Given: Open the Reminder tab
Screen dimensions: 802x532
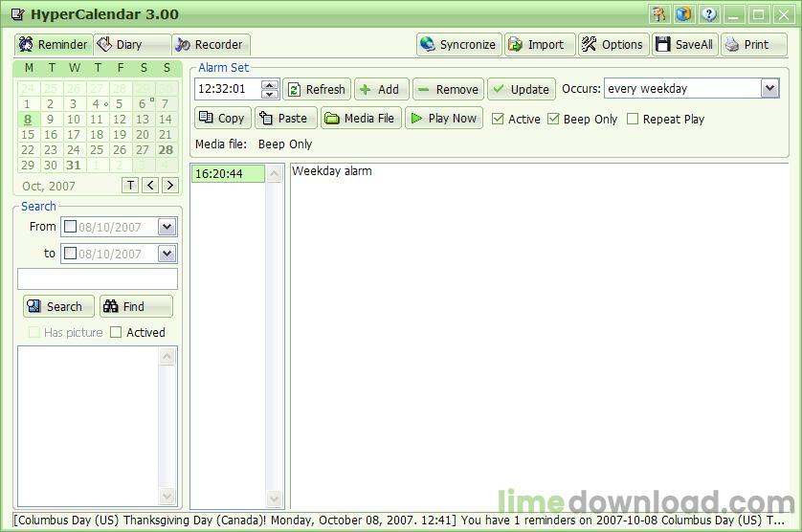Looking at the screenshot, I should pos(54,45).
